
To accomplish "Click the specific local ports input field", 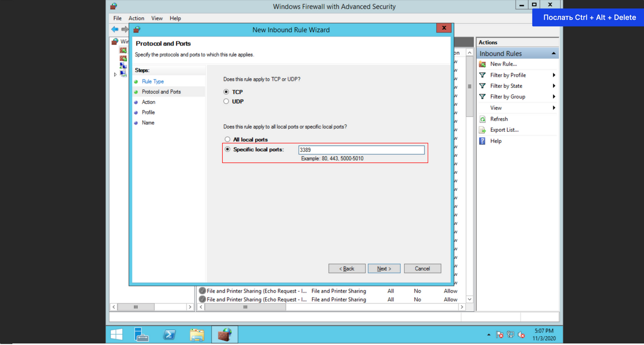I will [x=361, y=150].
